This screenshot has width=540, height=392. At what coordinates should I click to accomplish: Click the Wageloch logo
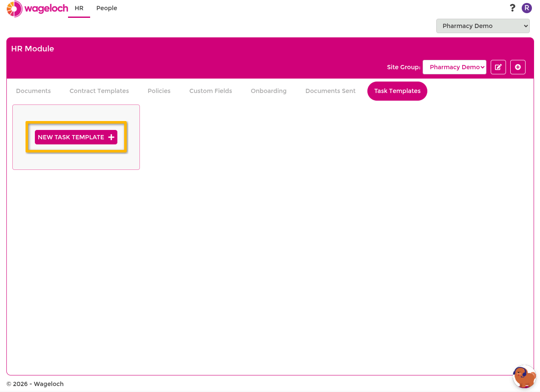click(x=37, y=8)
